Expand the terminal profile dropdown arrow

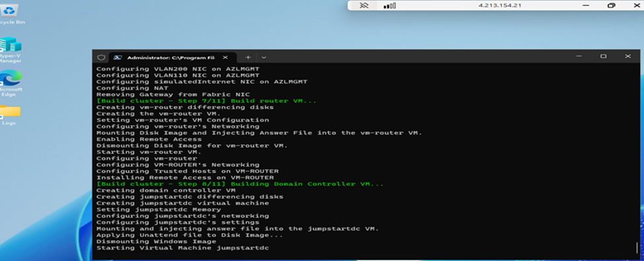tap(264, 57)
